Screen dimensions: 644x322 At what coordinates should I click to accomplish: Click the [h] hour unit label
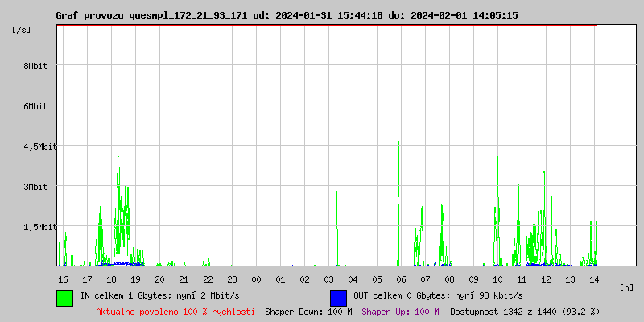coord(627,287)
